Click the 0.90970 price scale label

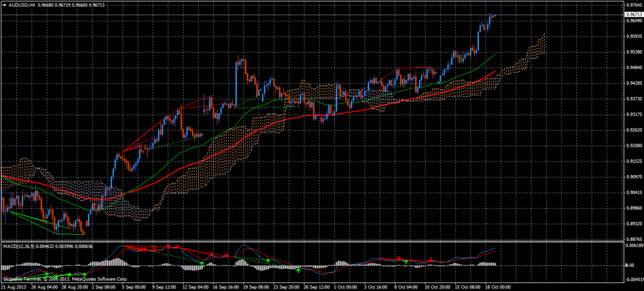[x=632, y=176]
